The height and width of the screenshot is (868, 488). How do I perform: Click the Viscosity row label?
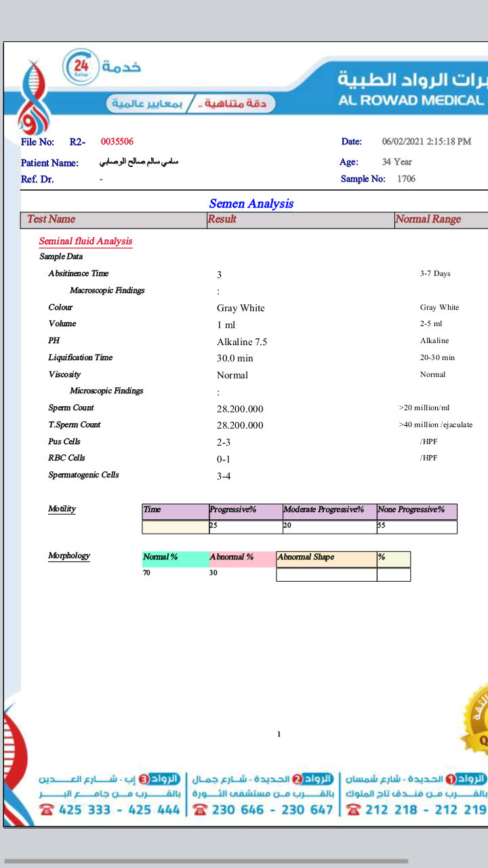[x=64, y=374]
